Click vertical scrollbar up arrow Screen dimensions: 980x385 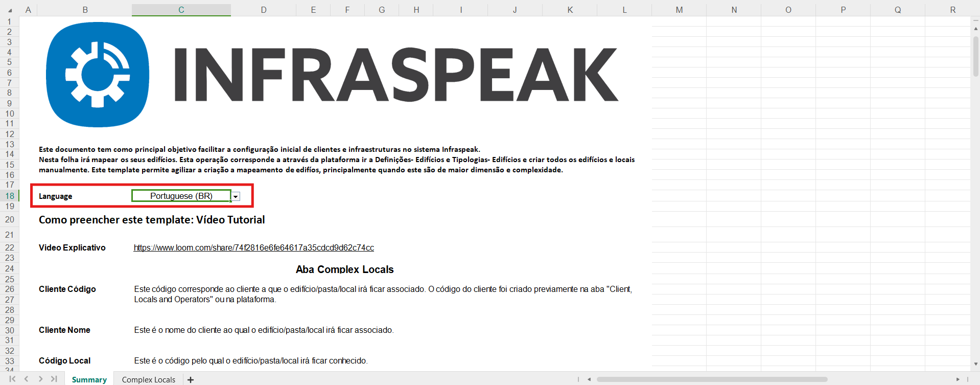(x=975, y=29)
